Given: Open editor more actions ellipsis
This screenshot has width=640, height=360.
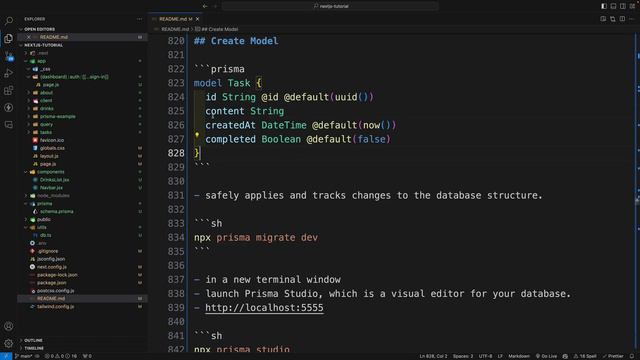Looking at the screenshot, I should click(x=631, y=19).
